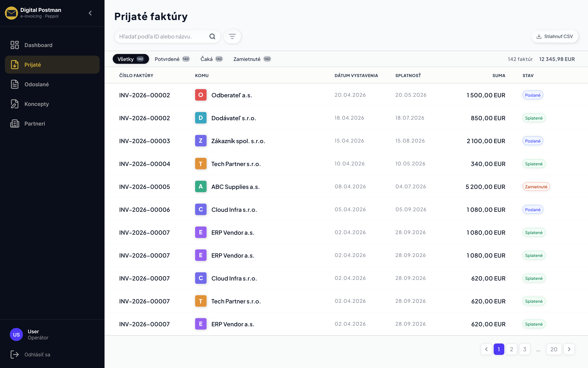Open the invoice number INV-2026-00003
The height and width of the screenshot is (368, 588).
coord(144,141)
